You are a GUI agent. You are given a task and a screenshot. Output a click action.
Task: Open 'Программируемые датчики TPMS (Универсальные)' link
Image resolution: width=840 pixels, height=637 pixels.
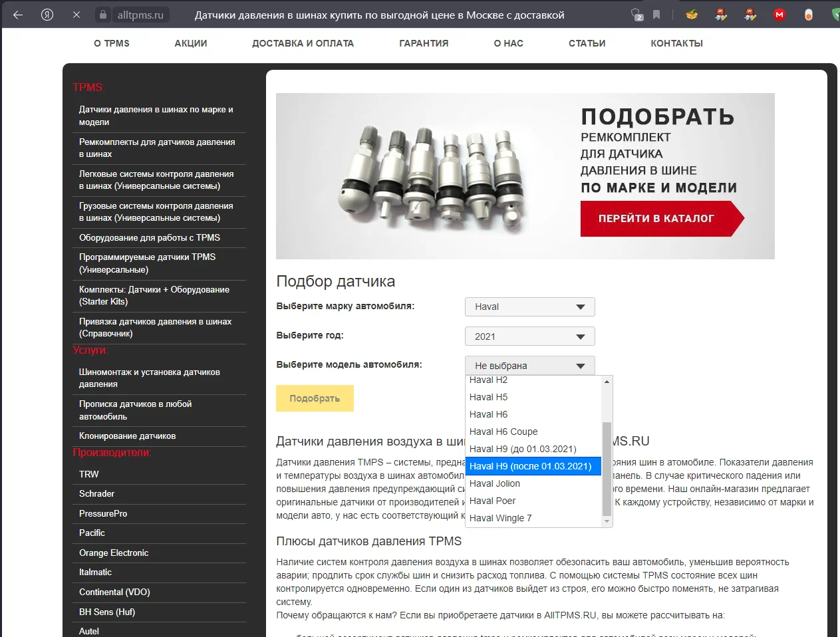[x=148, y=263]
